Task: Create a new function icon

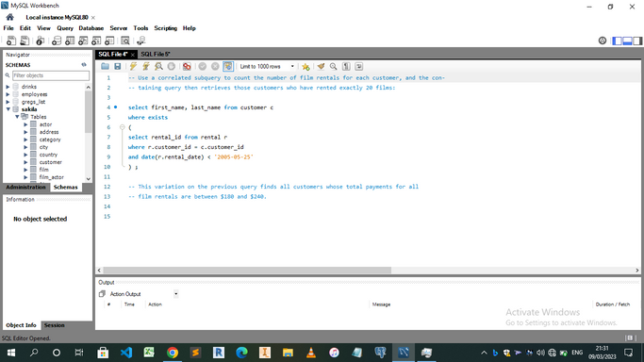Action: tap(109, 41)
